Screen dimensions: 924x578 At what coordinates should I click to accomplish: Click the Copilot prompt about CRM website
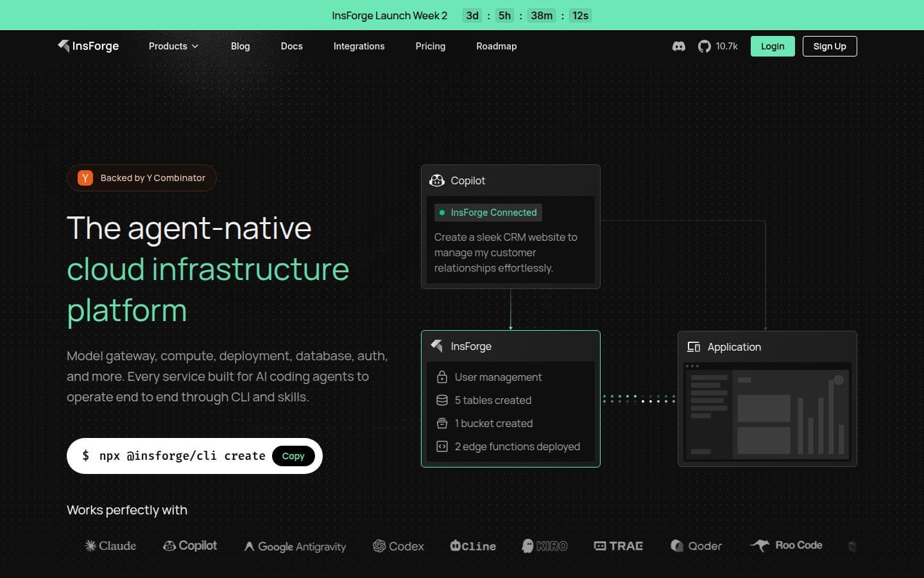coord(506,252)
